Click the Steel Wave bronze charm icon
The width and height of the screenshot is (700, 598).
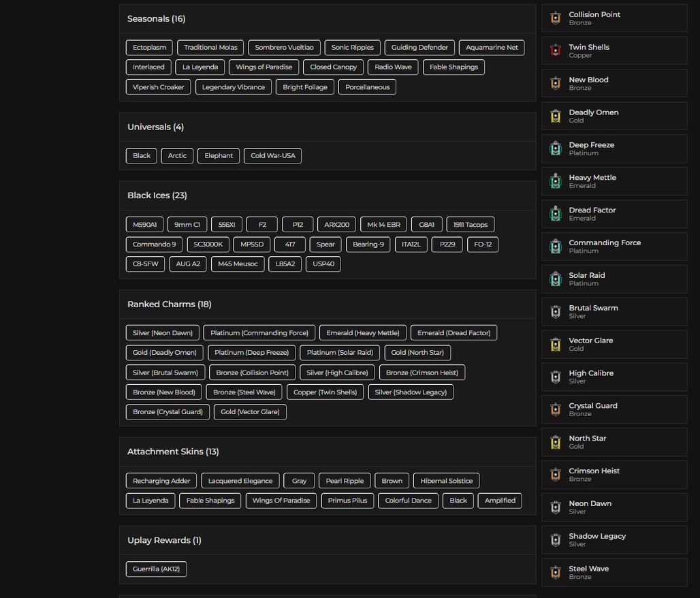pos(556,573)
